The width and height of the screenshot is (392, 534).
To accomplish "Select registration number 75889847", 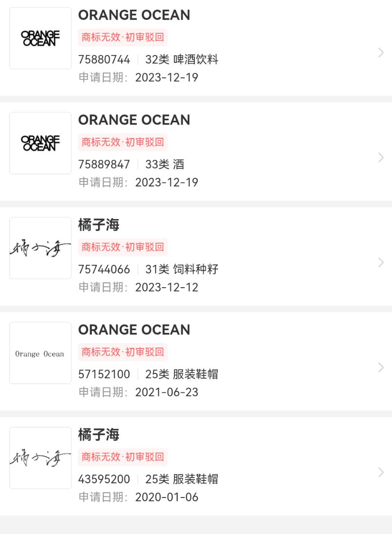I will 104,165.
